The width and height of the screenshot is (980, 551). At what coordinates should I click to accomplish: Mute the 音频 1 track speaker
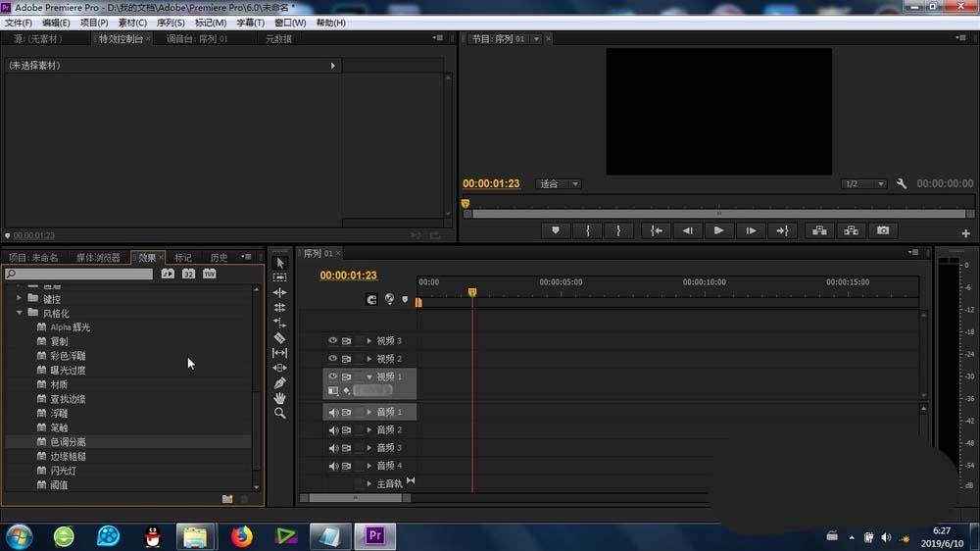(x=333, y=412)
